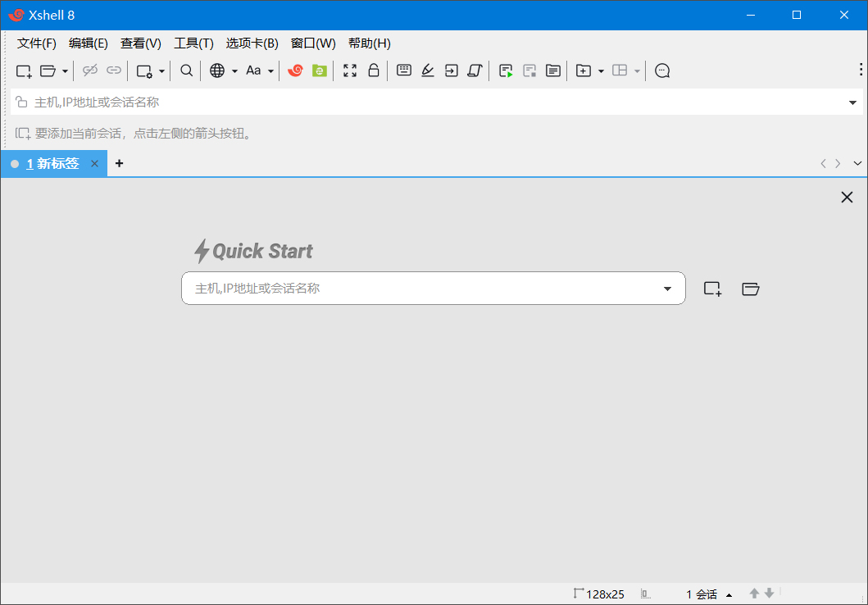Open the search tool in the toolbar

[186, 71]
